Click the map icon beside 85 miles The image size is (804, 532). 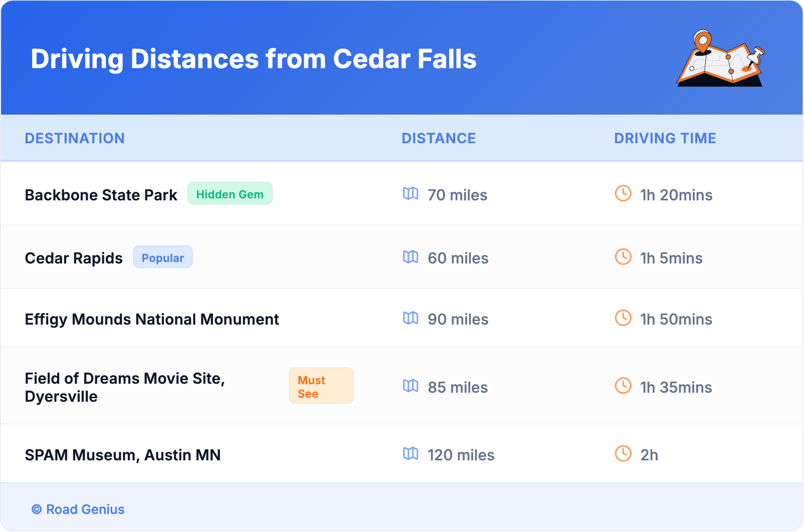tap(411, 386)
